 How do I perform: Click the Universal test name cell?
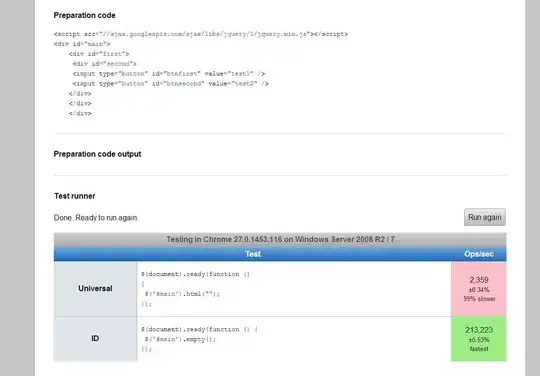pyautogui.click(x=95, y=289)
